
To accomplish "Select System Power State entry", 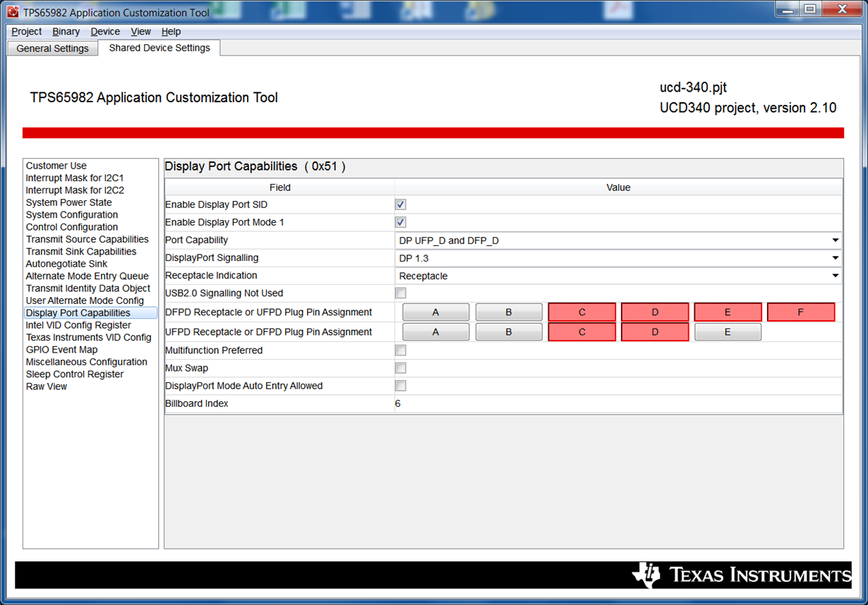I will [69, 202].
